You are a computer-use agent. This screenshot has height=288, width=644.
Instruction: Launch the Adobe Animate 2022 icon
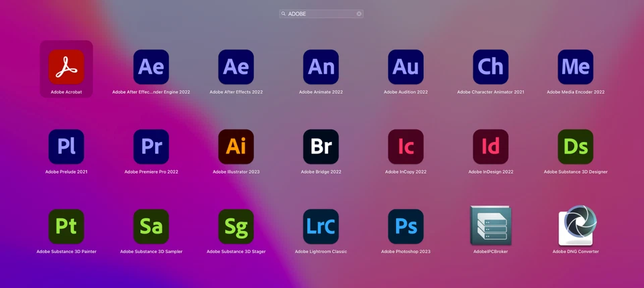point(321,67)
